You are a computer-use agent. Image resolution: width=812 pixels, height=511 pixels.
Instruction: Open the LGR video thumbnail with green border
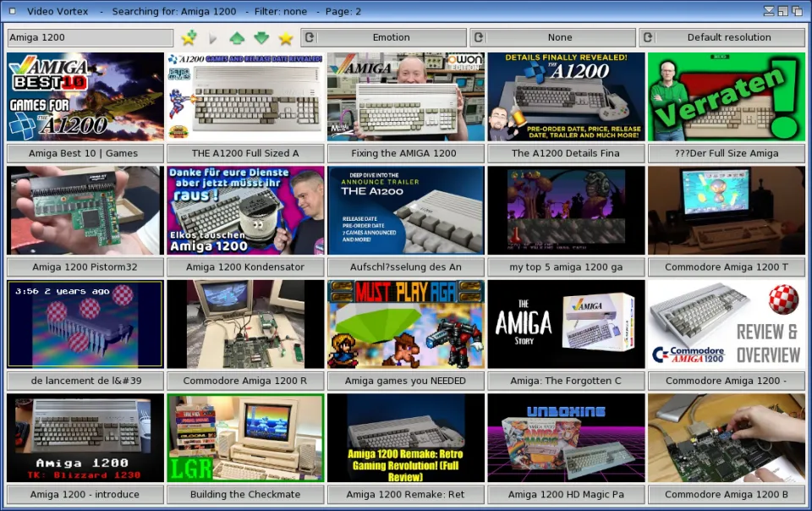245,437
